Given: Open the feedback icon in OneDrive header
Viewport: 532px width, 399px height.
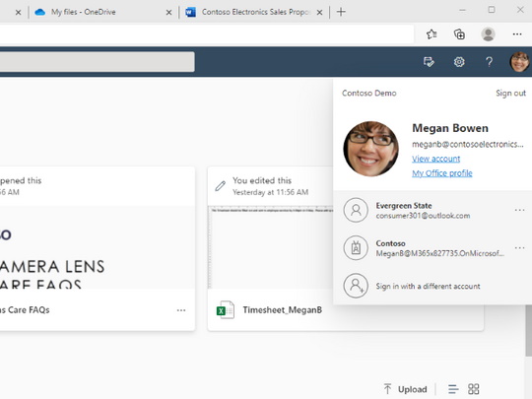Looking at the screenshot, I should coord(429,62).
